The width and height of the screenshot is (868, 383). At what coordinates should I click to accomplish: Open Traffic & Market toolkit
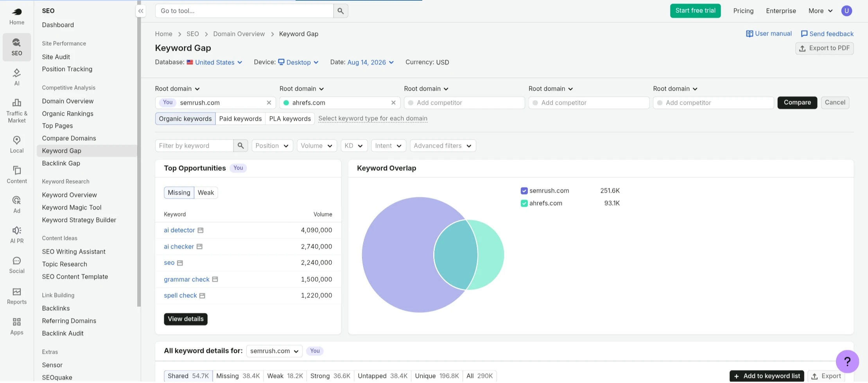pyautogui.click(x=17, y=111)
